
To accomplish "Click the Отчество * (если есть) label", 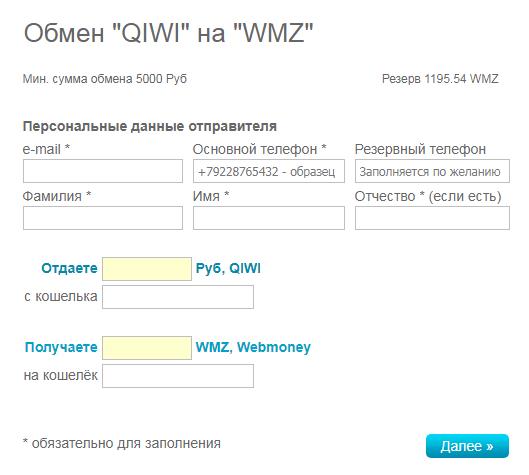I will point(428,196).
